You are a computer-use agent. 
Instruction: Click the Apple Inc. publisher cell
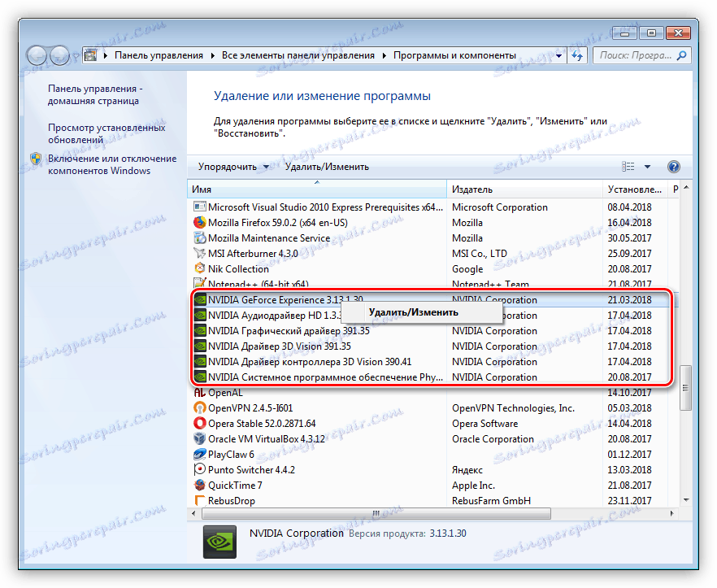click(x=473, y=485)
